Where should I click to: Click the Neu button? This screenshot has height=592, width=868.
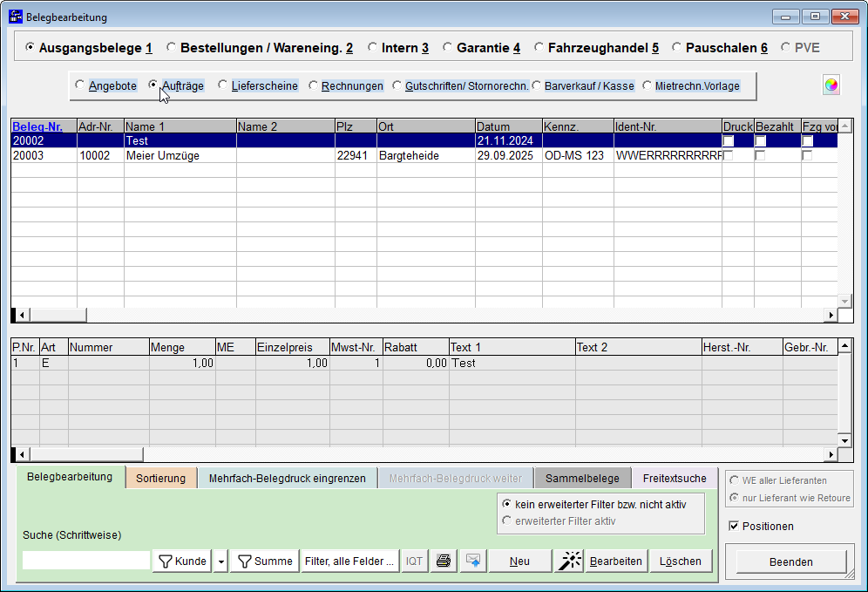519,561
